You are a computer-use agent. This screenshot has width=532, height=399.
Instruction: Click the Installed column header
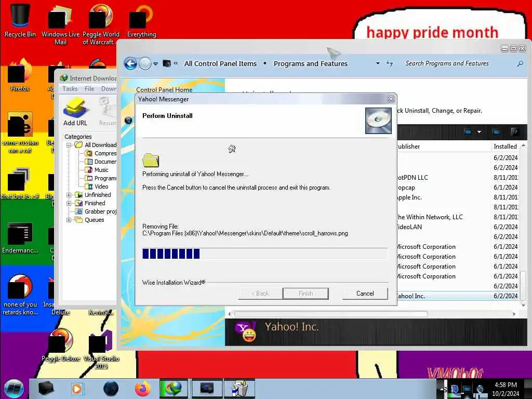(x=505, y=146)
